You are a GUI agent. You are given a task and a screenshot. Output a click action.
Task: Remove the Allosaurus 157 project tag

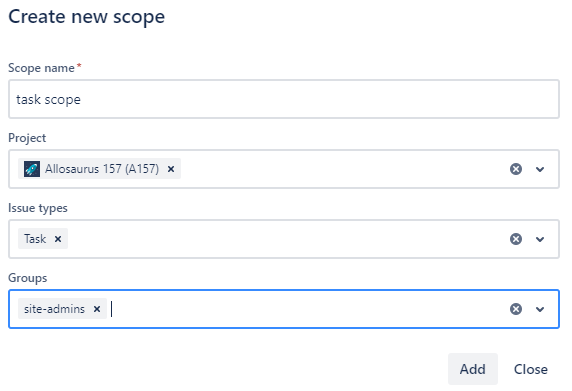(171, 169)
